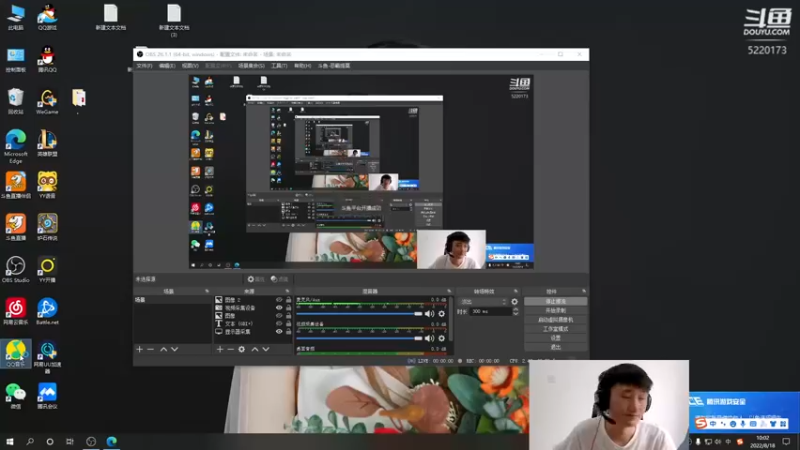The height and width of the screenshot is (450, 800).
Task: Adjust the transition duration stepper arrows
Action: tap(515, 311)
